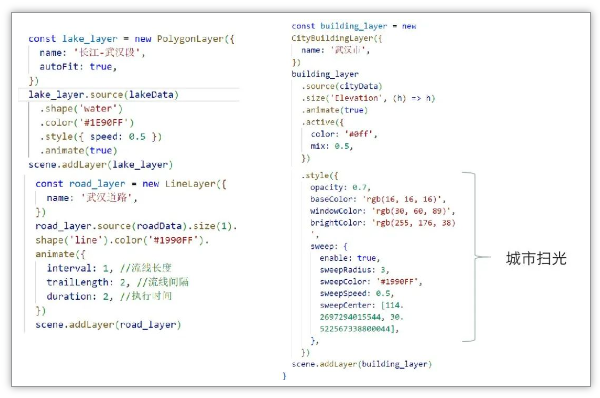This screenshot has height=398, width=600.
Task: Click scene.addLayer(lake_layer) statement
Action: click(x=101, y=165)
